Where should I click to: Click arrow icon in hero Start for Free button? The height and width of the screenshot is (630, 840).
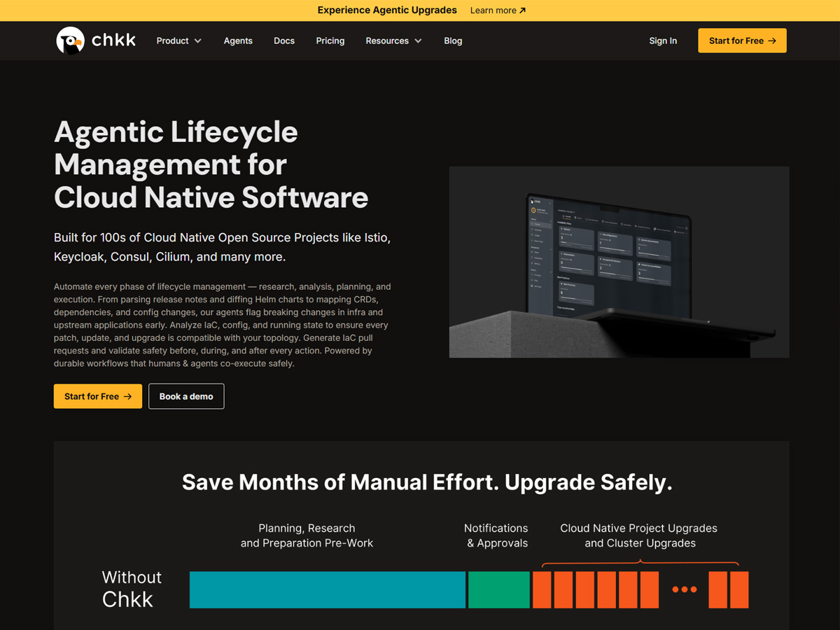pos(127,396)
